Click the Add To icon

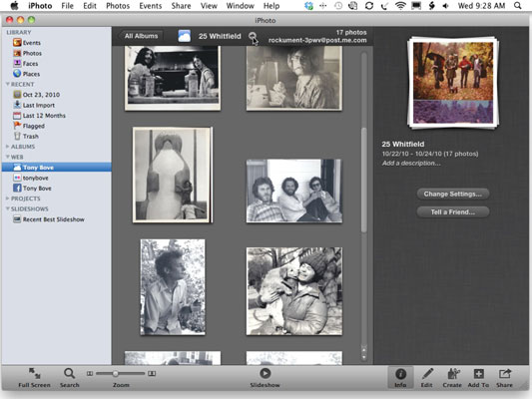tap(479, 374)
